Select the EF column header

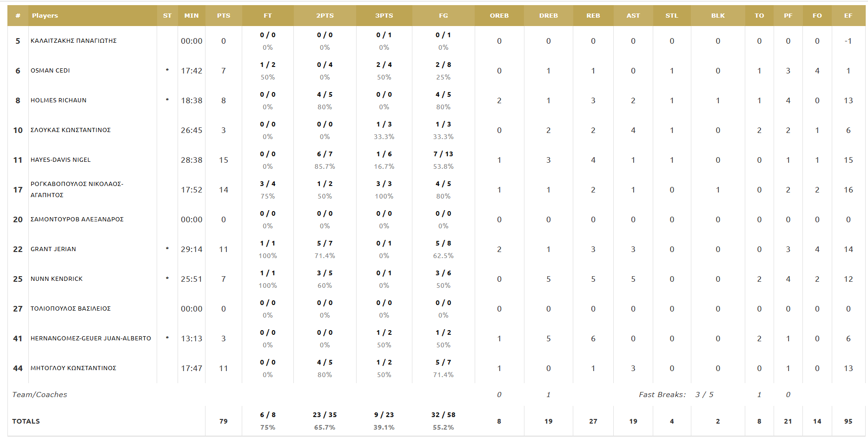pyautogui.click(x=848, y=16)
